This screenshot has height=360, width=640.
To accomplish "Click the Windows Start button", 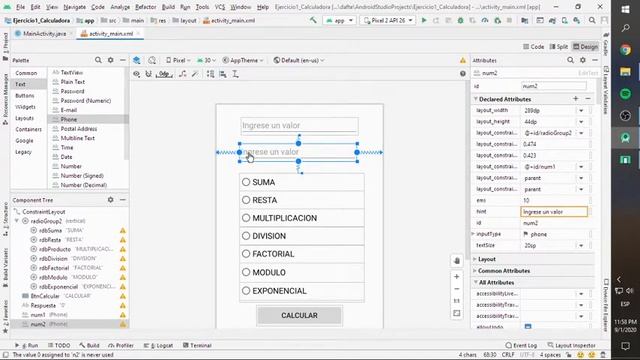I will pos(625,9).
